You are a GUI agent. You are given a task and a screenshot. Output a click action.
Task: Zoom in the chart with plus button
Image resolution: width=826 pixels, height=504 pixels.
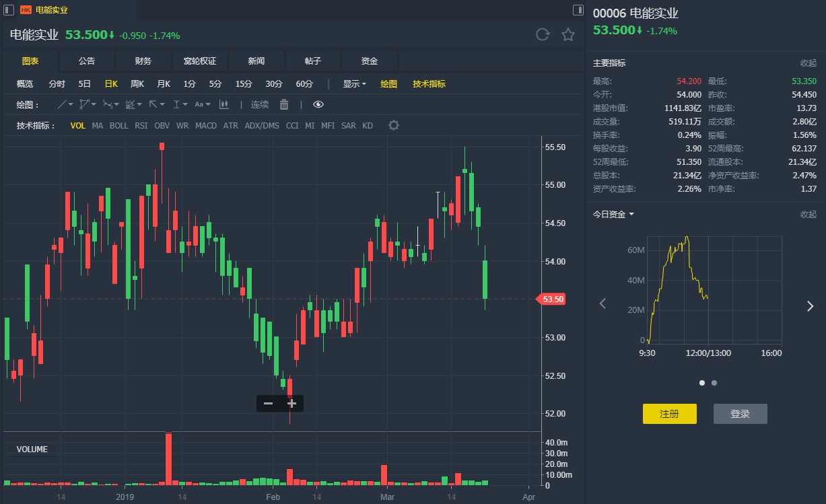(x=291, y=403)
